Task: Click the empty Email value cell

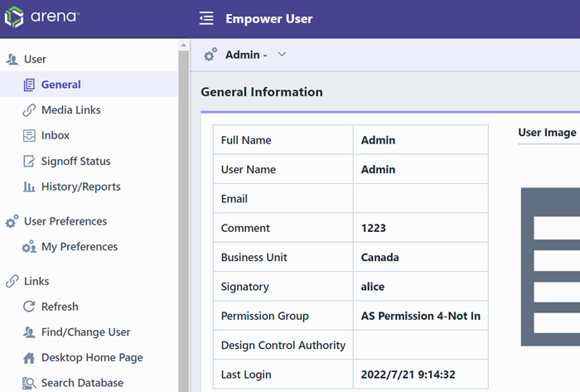Action: pyautogui.click(x=421, y=198)
